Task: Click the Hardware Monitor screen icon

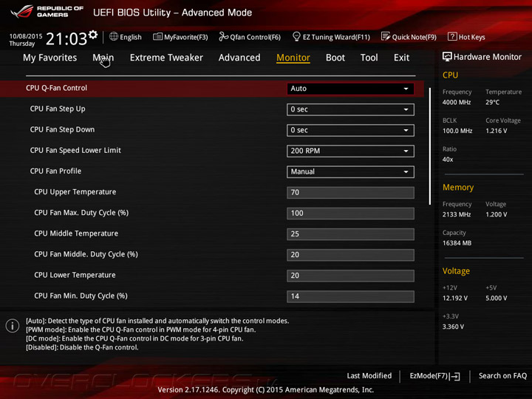Action: coord(447,57)
